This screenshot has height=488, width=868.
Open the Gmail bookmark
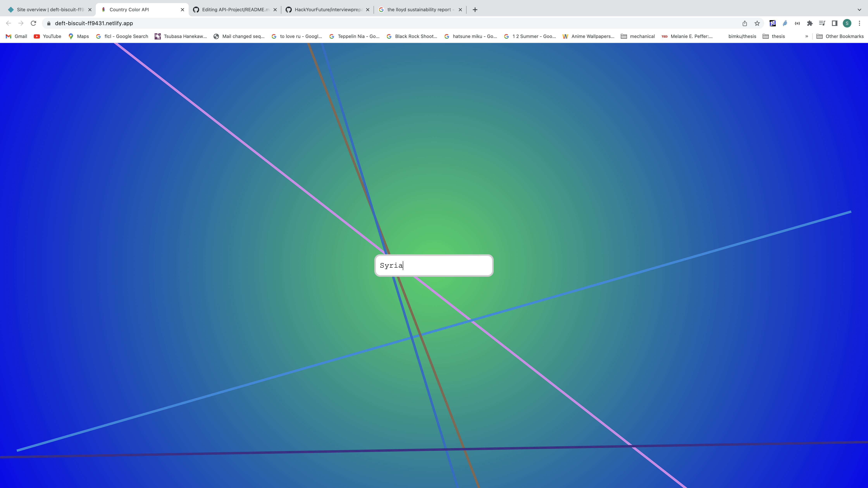coord(16,36)
